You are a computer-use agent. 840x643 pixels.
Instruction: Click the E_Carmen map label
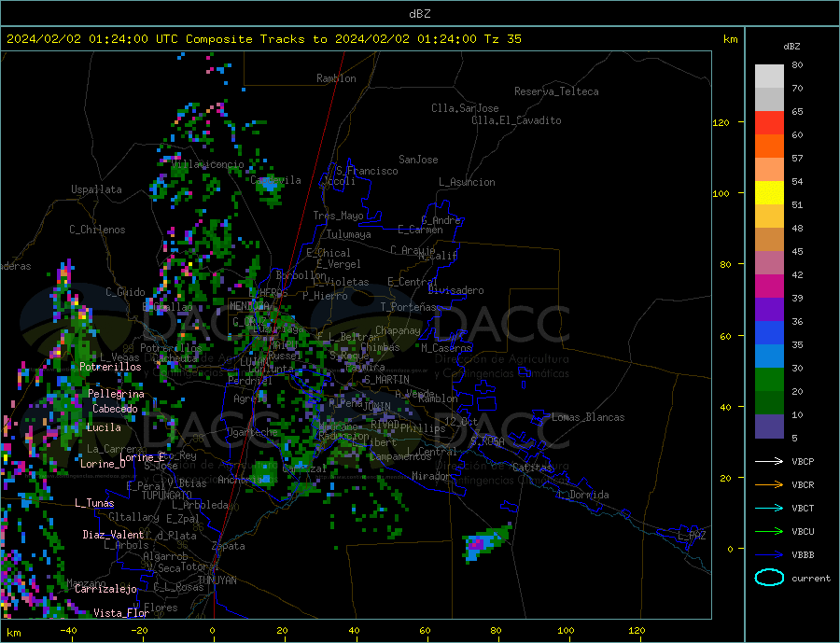[421, 230]
